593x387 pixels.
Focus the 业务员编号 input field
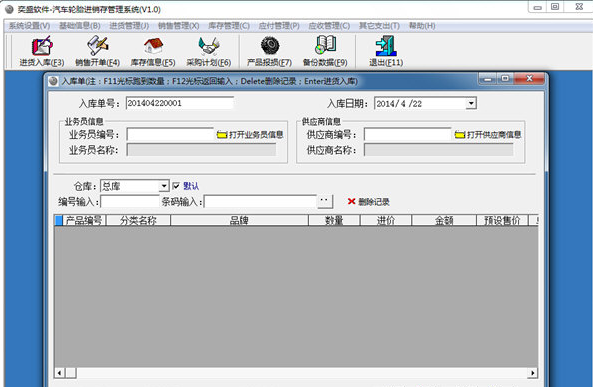(x=170, y=134)
